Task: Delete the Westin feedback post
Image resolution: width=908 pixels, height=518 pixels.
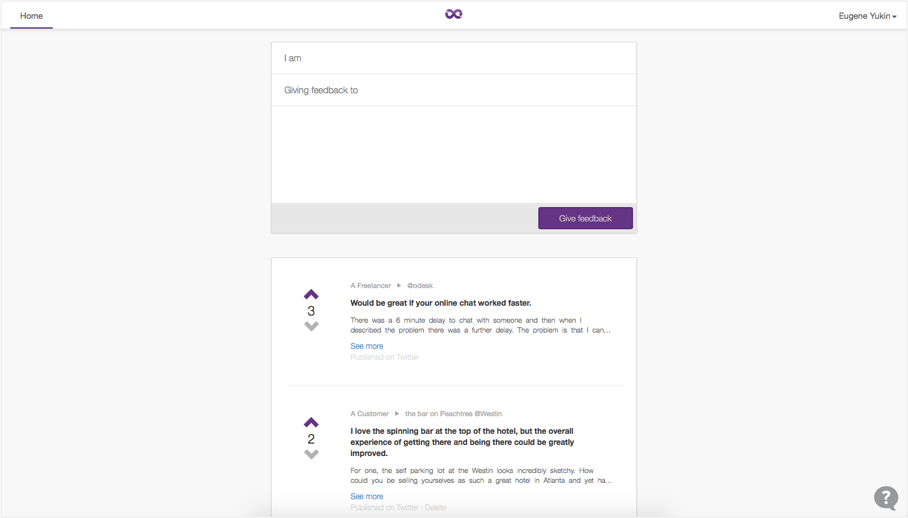Action: pyautogui.click(x=435, y=508)
